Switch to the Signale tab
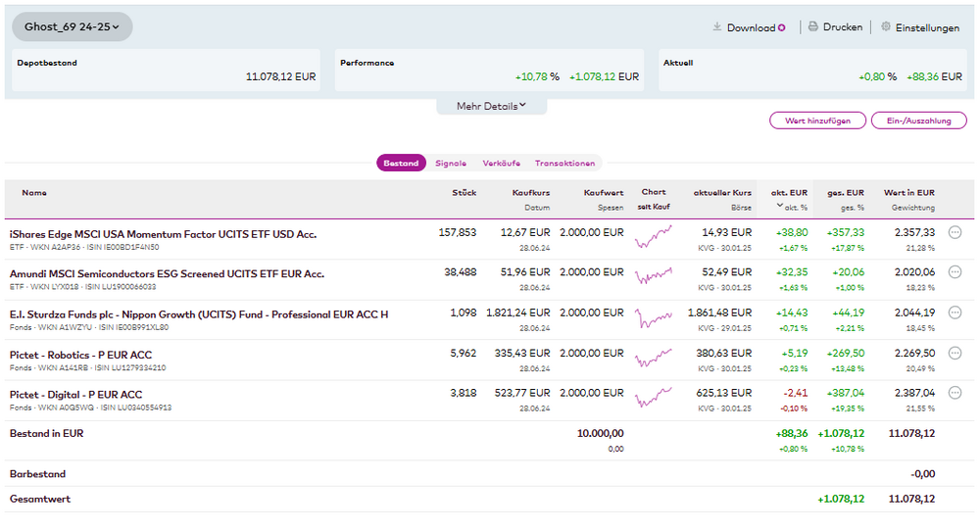The image size is (980, 529). click(451, 164)
